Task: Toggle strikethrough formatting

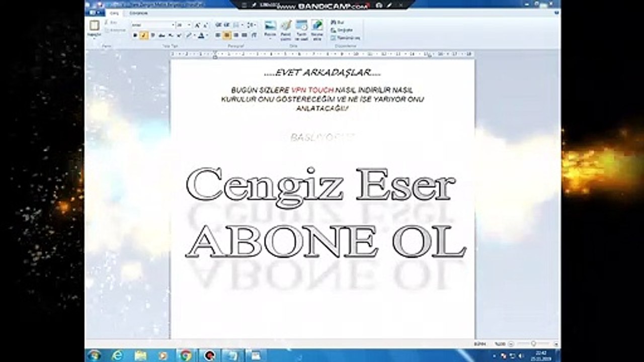Action: pyautogui.click(x=162, y=35)
